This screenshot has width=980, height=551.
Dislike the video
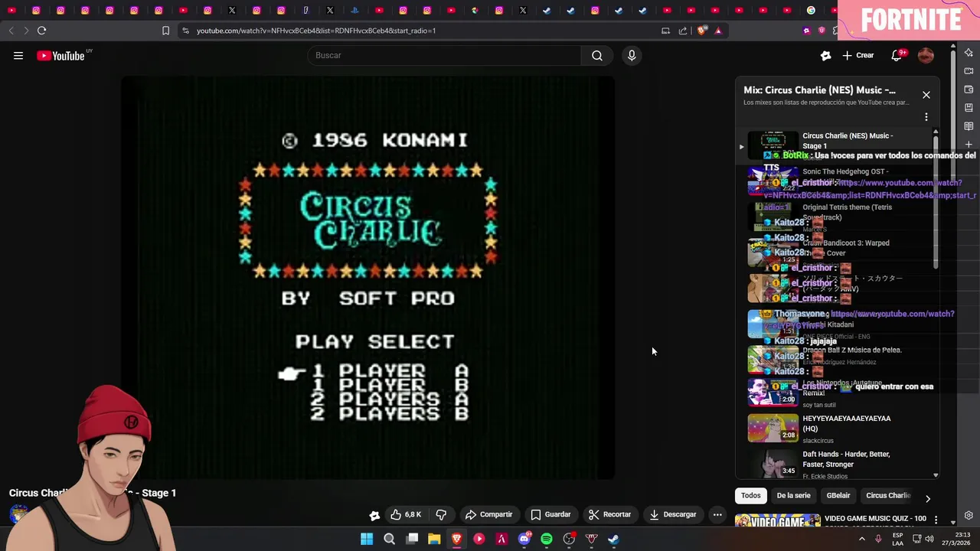pyautogui.click(x=441, y=514)
